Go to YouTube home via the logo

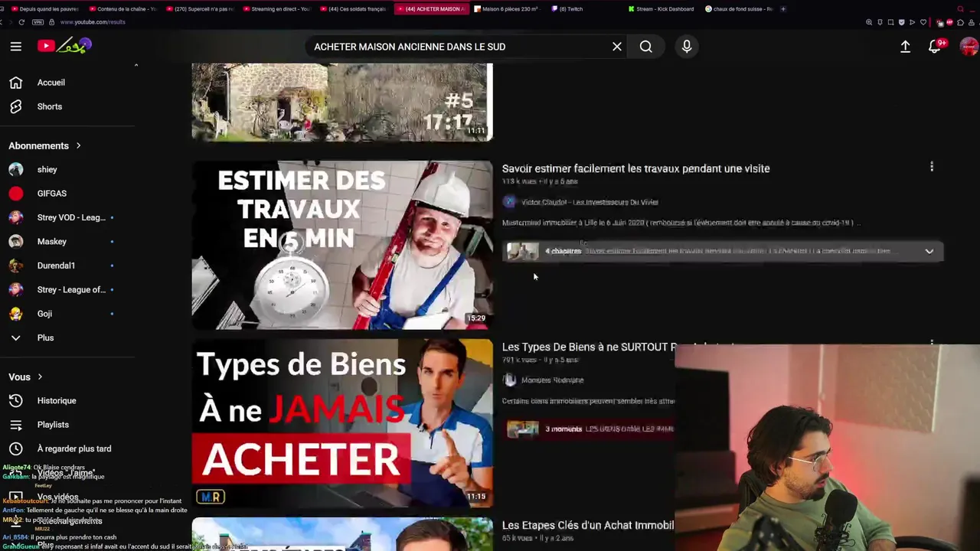tap(64, 46)
